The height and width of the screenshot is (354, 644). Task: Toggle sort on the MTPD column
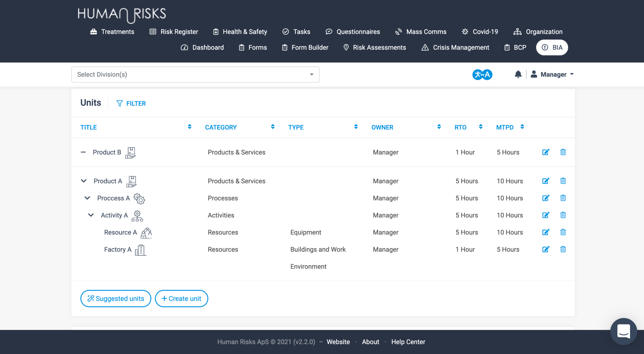[522, 127]
